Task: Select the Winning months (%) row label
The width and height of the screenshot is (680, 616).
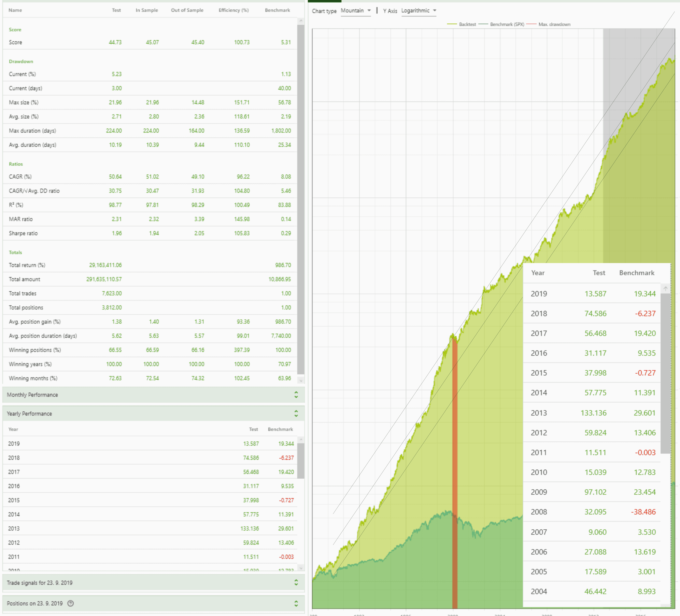Action: pos(33,378)
